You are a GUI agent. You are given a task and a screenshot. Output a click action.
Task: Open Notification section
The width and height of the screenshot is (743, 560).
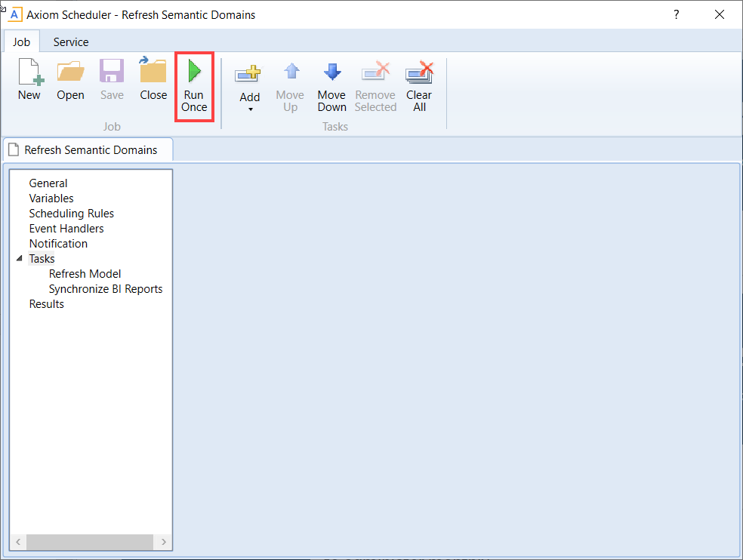pyautogui.click(x=58, y=244)
